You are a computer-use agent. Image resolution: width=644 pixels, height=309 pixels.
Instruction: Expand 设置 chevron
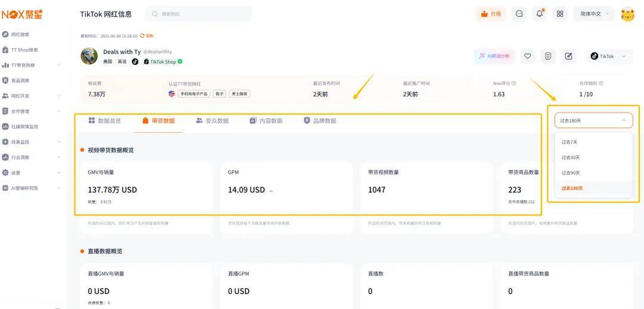tap(58, 173)
